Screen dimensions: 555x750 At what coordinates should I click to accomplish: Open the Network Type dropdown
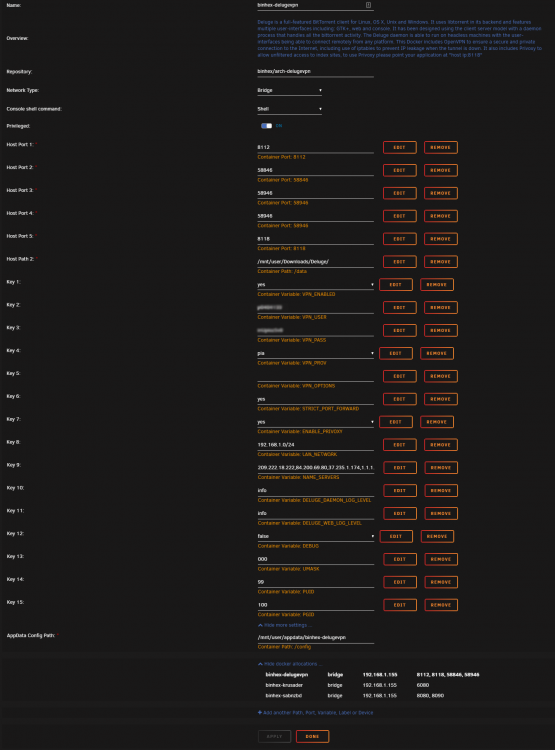[289, 90]
